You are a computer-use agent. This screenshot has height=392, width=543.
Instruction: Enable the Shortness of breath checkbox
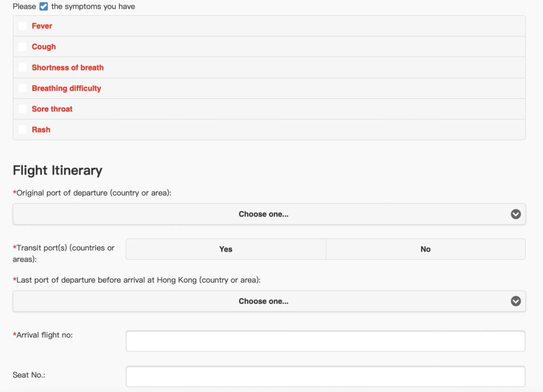[22, 67]
